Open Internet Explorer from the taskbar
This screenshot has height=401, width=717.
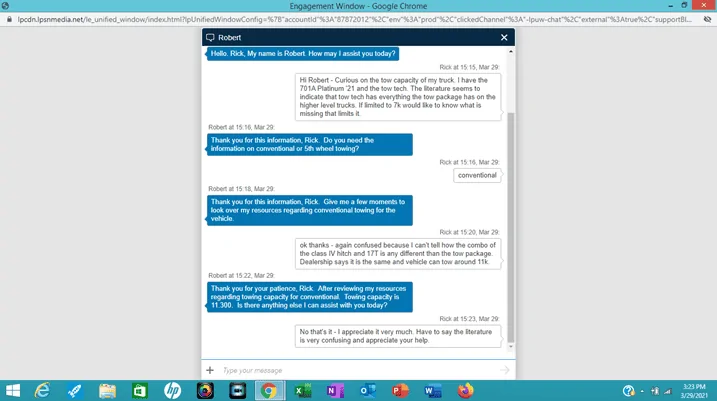(x=43, y=390)
